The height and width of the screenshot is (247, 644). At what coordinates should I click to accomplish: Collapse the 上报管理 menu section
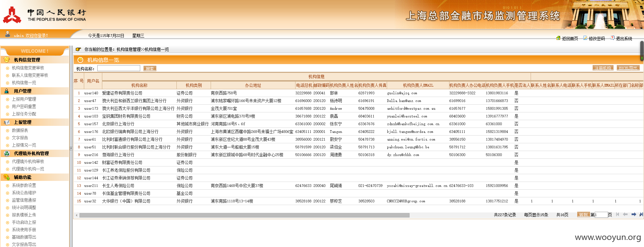(x=35, y=122)
